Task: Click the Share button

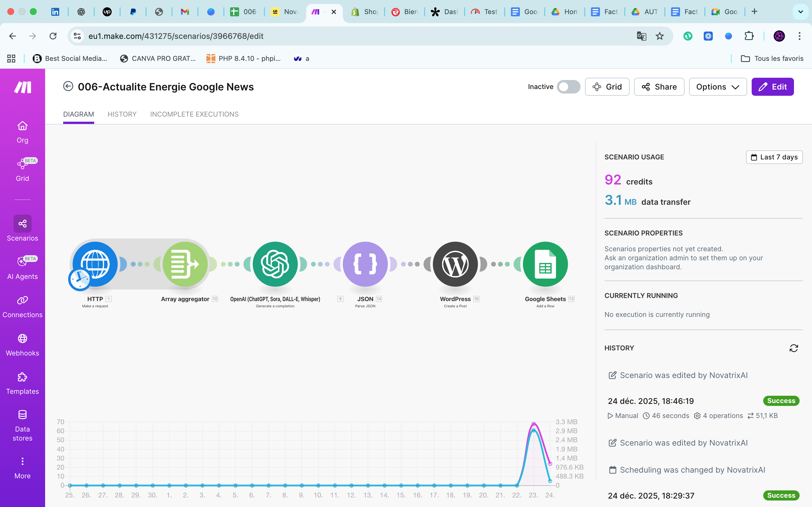Action: tap(659, 87)
